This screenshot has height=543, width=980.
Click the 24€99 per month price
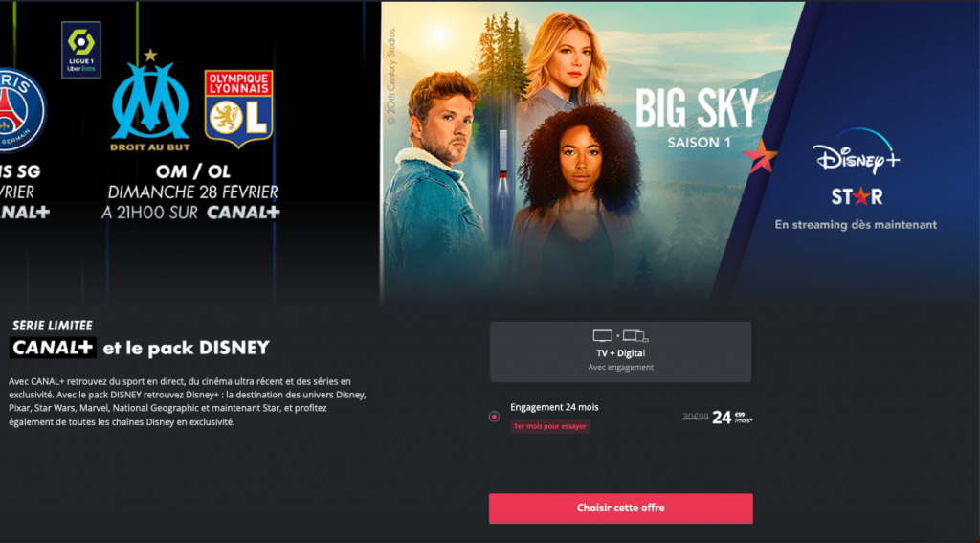tap(732, 418)
